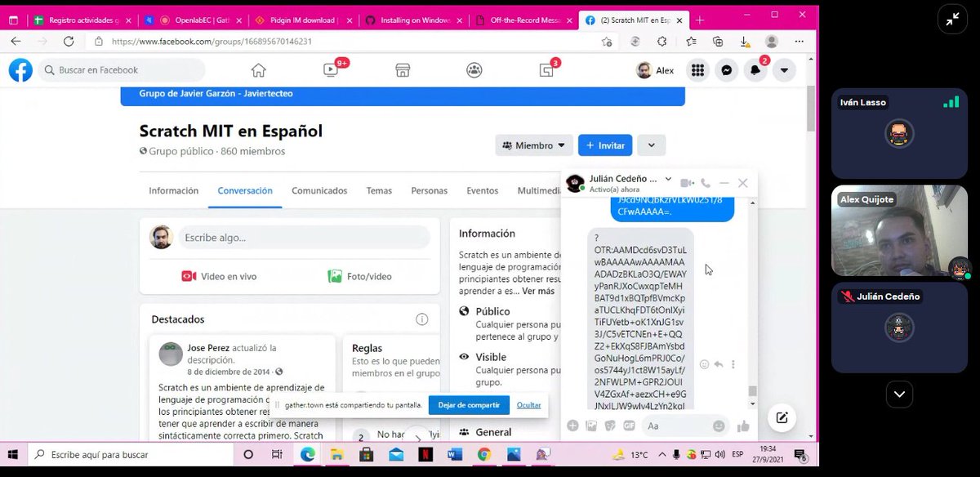
Task: Open Alex profile in Facebook header
Action: [656, 70]
